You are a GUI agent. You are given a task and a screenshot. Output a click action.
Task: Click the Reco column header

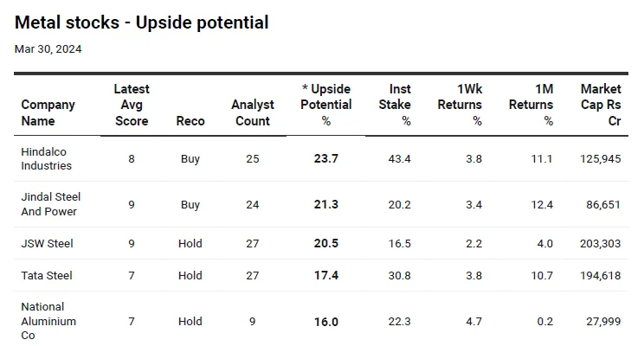click(190, 121)
